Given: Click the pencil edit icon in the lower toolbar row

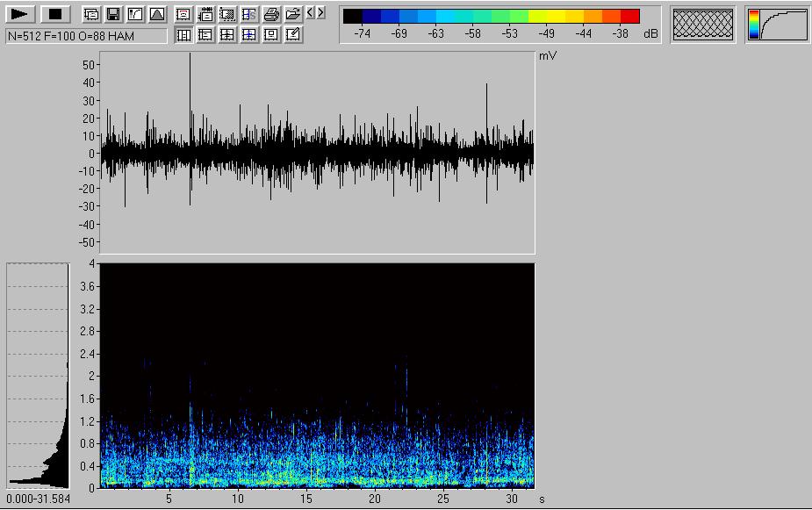Looking at the screenshot, I should 293,34.
